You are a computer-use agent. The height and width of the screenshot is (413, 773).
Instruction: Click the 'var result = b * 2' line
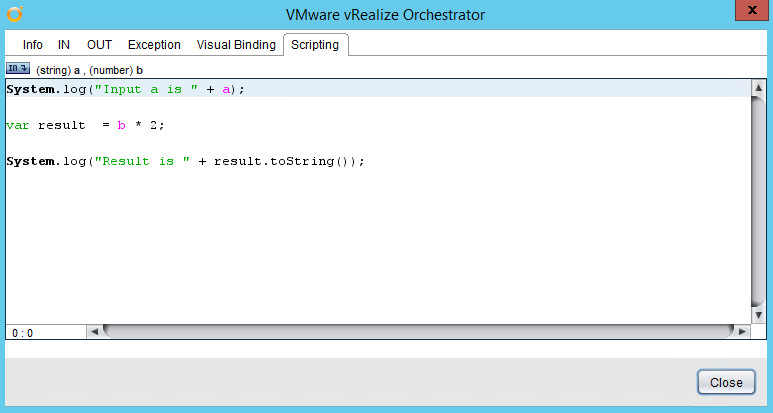point(85,125)
